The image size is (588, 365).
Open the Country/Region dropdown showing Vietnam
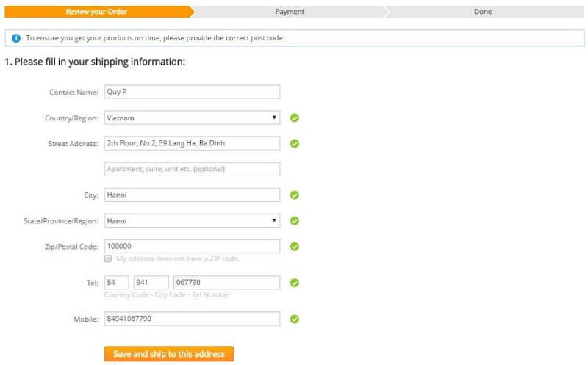pyautogui.click(x=192, y=118)
